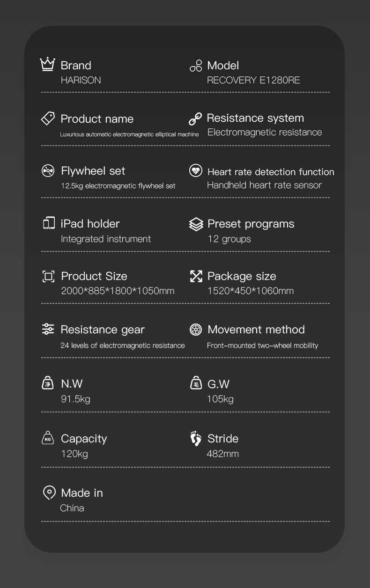Click the 2000*885*1800*1050mm product size value
This screenshot has height=588, width=370.
click(x=118, y=291)
